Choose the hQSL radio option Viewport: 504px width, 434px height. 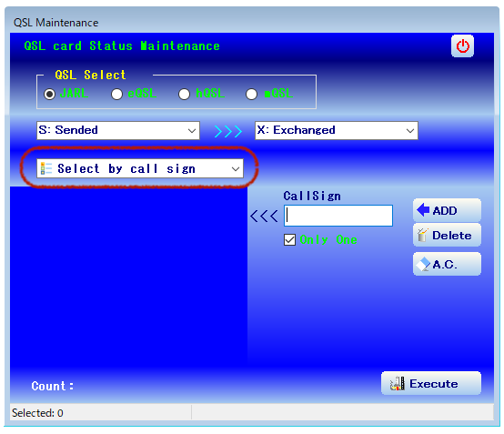click(x=184, y=95)
